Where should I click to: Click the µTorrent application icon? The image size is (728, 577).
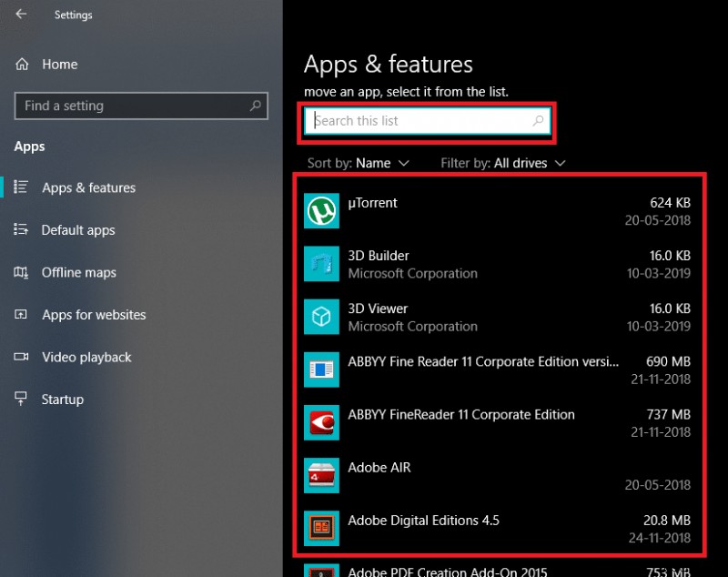pos(320,202)
